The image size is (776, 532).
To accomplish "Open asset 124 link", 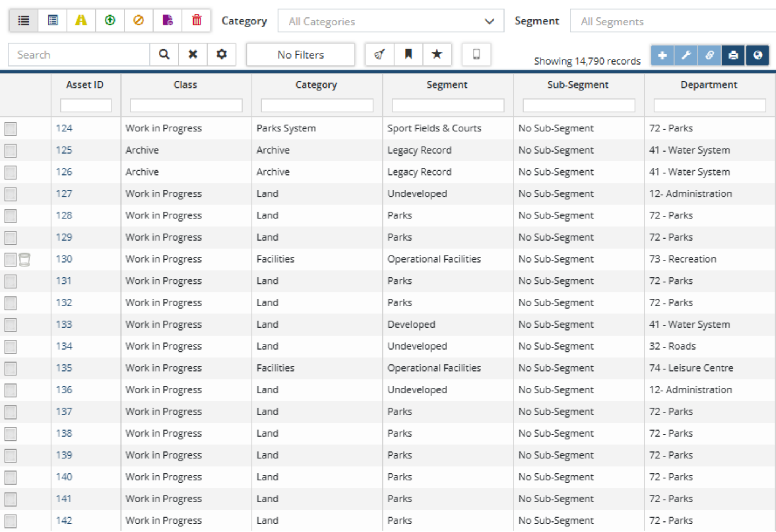I will (x=64, y=128).
